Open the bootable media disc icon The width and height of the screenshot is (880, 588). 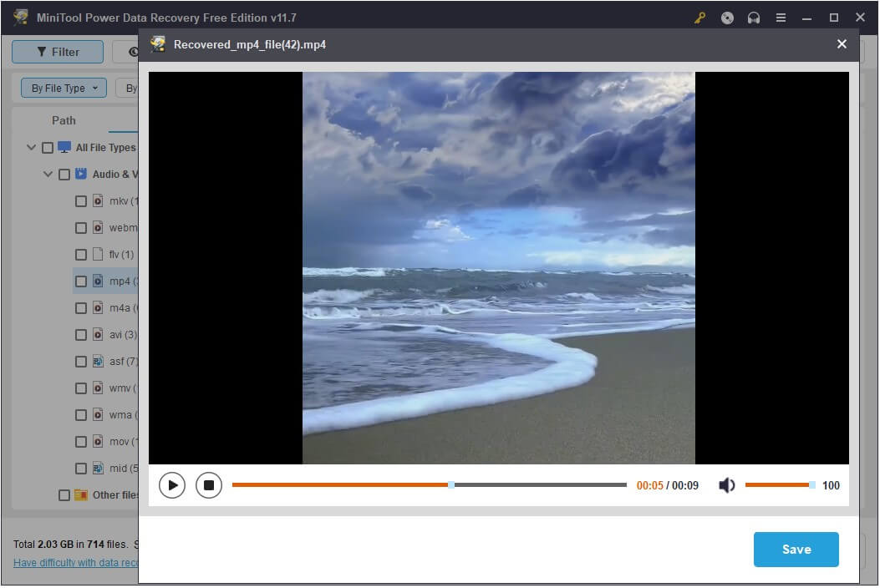pyautogui.click(x=727, y=18)
